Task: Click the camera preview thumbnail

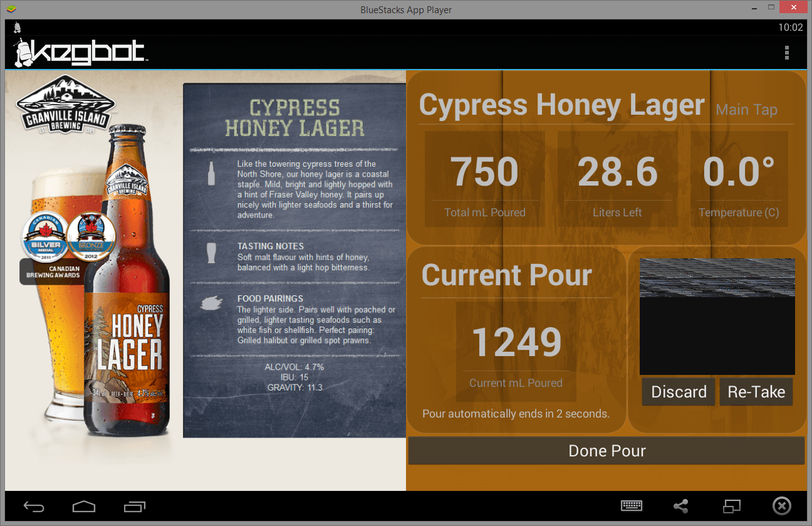Action: coord(717,317)
